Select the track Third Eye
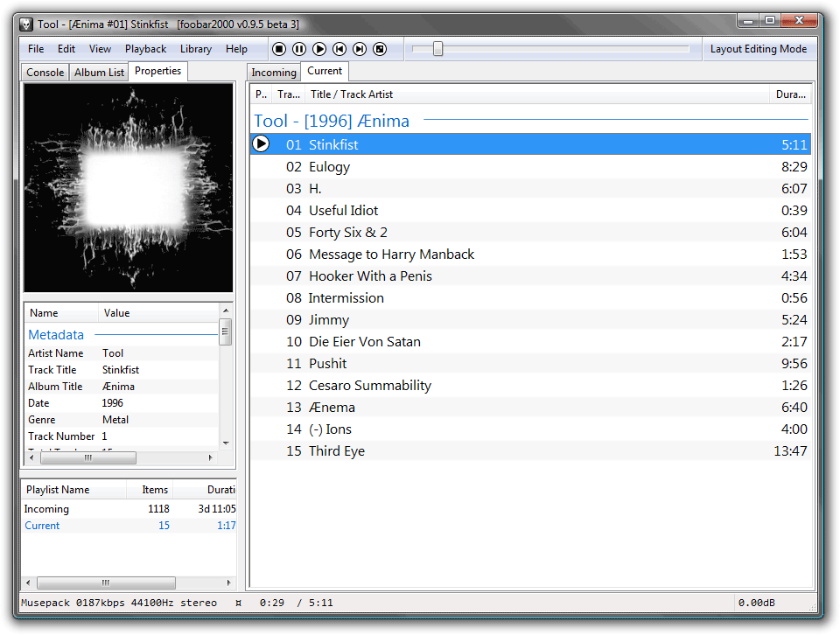Screen dimensions: 840x635 pos(335,450)
